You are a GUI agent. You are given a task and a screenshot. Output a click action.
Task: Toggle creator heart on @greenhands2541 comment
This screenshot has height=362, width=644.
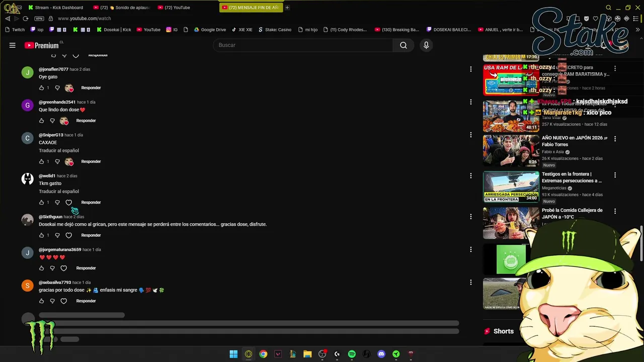coord(64,121)
